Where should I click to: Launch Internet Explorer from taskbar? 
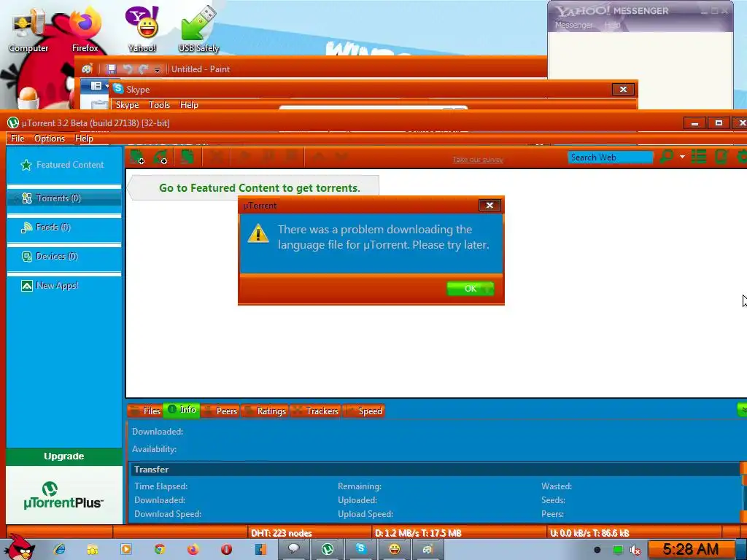coord(60,550)
